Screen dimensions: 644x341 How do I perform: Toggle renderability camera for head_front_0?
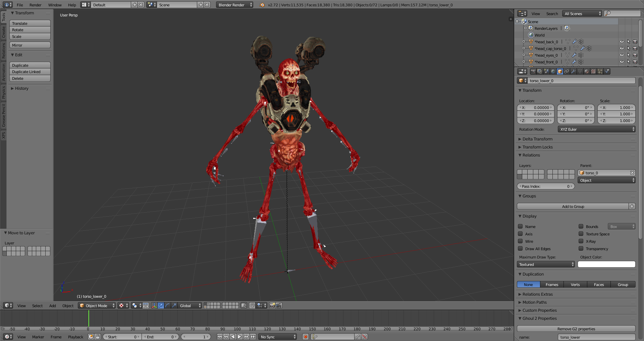[x=635, y=62]
